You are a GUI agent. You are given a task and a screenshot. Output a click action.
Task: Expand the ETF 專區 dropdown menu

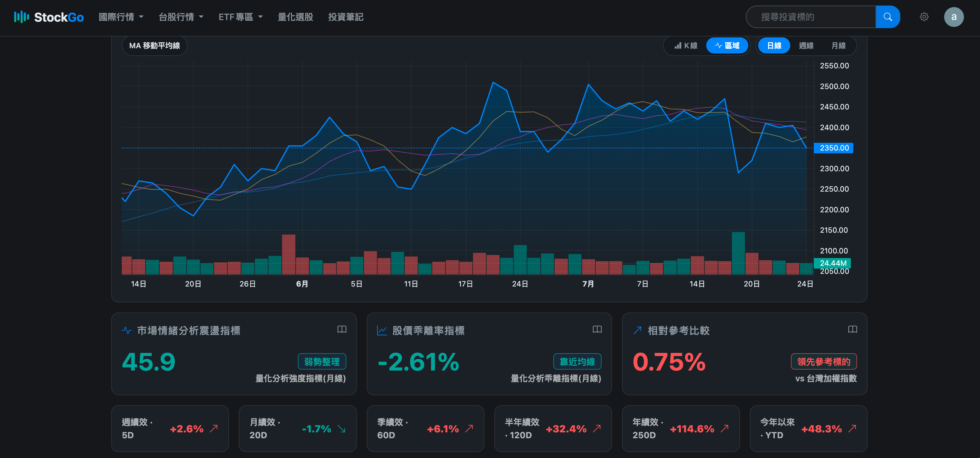(240, 17)
